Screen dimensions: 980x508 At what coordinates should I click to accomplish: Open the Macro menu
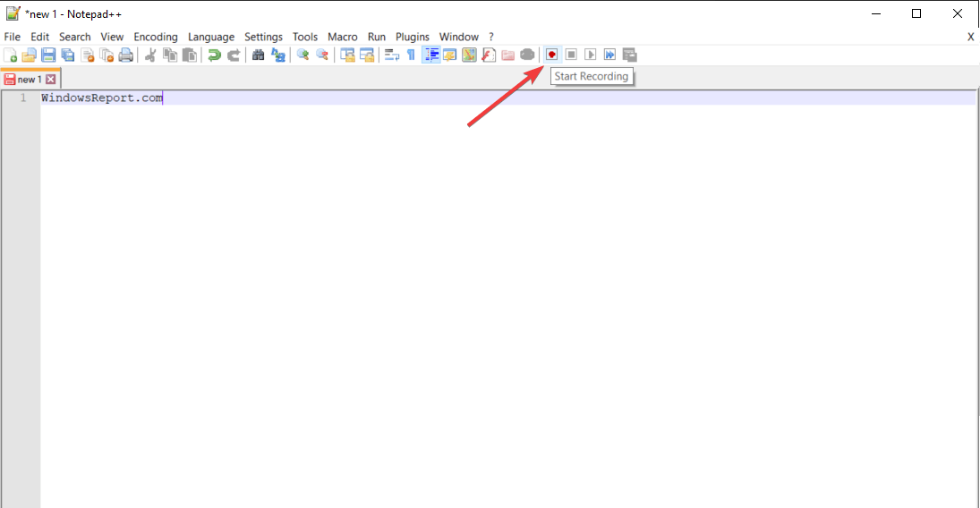(343, 37)
